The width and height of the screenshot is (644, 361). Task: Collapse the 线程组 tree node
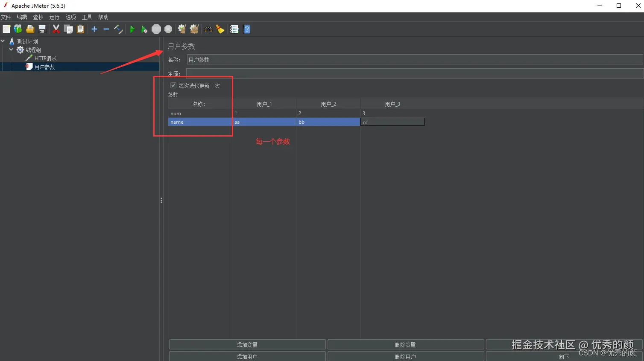tap(11, 50)
